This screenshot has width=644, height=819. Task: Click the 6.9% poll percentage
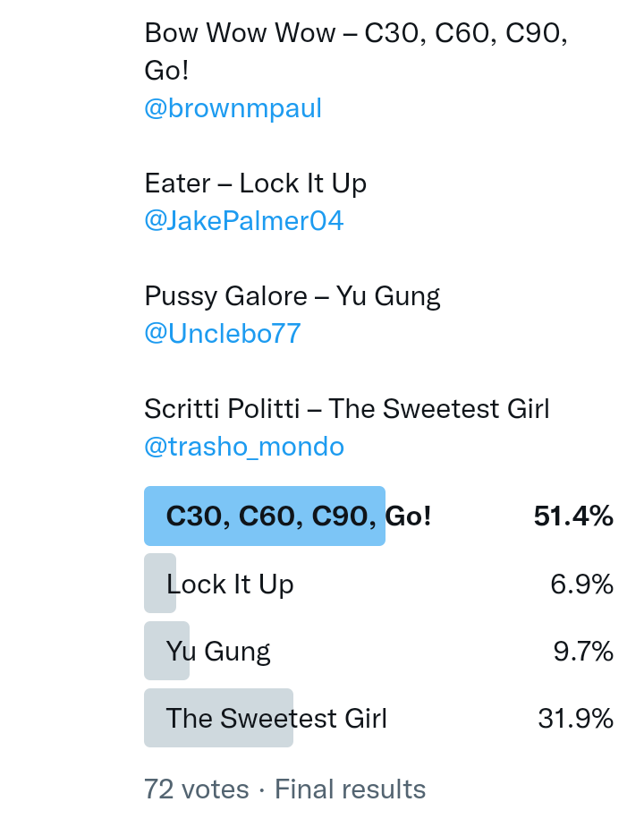[581, 584]
